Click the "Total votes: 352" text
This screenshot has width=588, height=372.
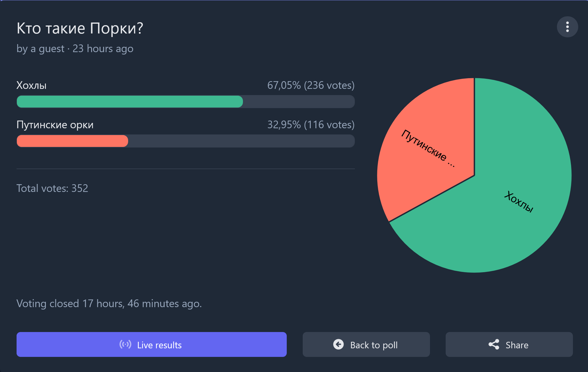pos(52,188)
